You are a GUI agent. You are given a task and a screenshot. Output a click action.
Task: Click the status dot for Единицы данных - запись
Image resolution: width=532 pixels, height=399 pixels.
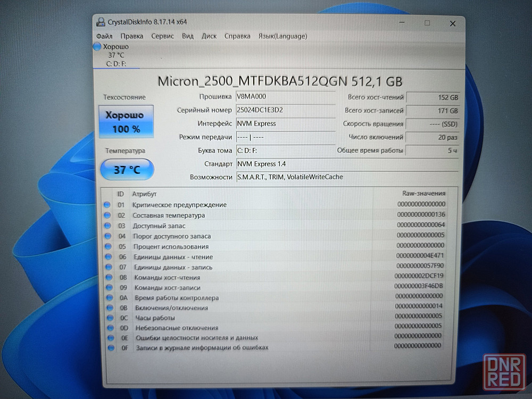coord(109,267)
